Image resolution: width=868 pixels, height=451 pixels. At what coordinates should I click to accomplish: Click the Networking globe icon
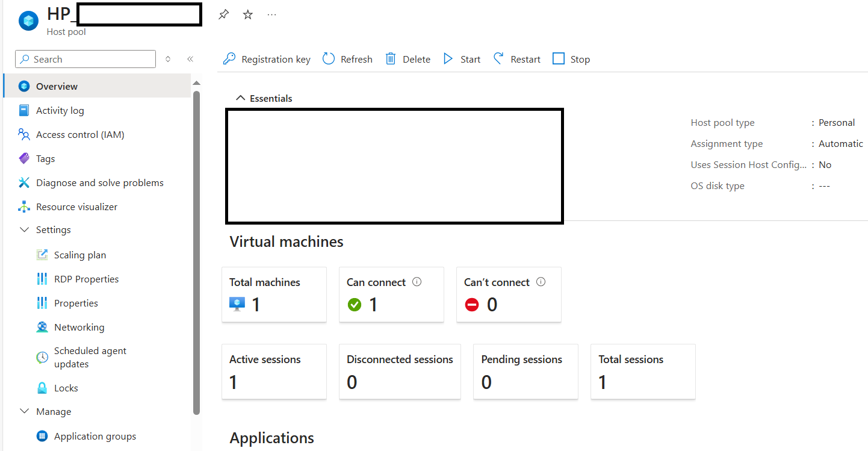(x=42, y=327)
